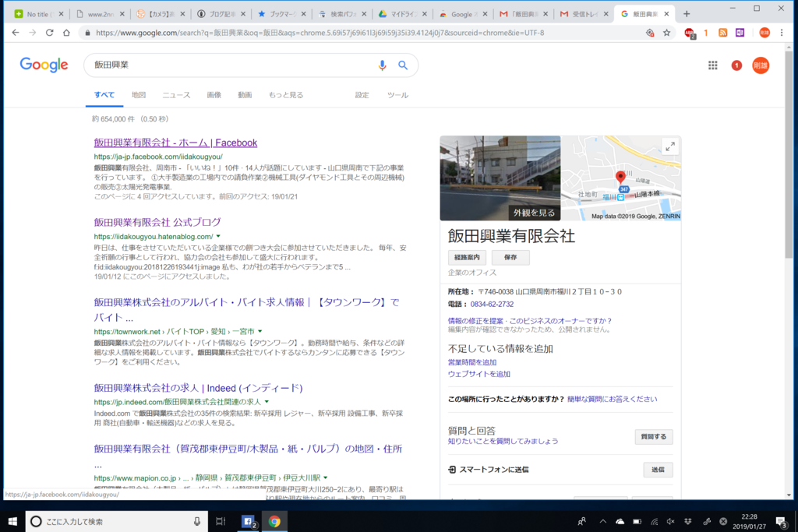Click the browser address bar URL
Image resolution: width=798 pixels, height=532 pixels.
(320, 33)
